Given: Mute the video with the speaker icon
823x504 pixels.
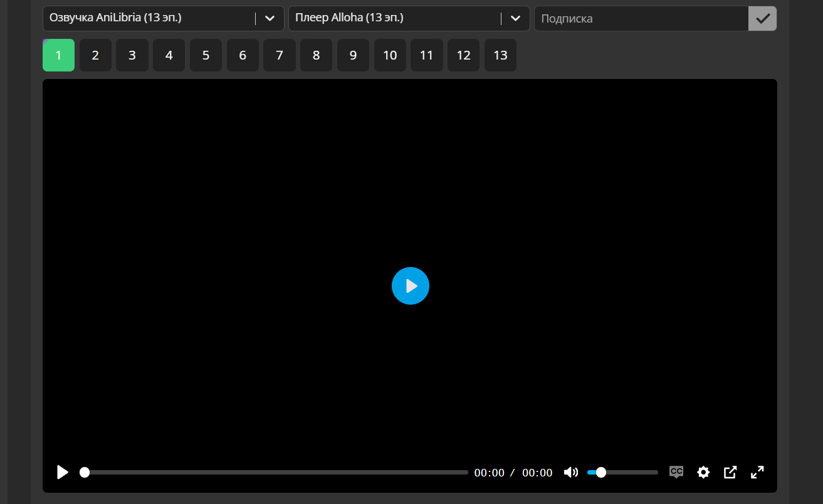Looking at the screenshot, I should coord(570,472).
